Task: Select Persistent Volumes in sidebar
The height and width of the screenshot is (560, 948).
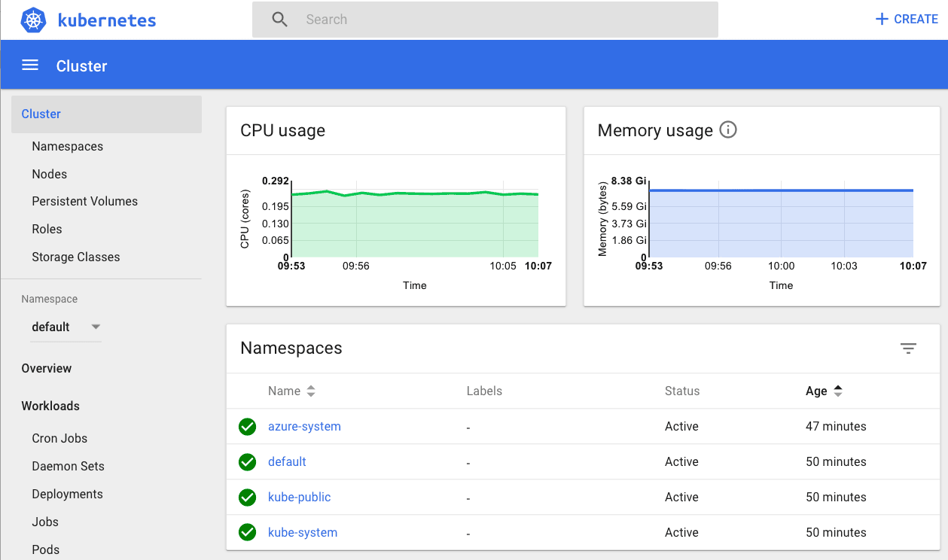Action: (x=84, y=201)
